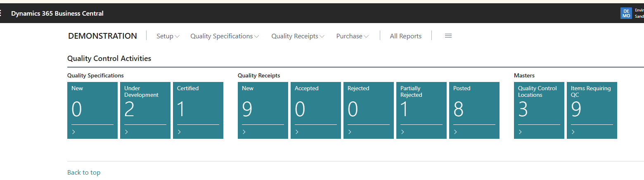Open All Reports from navigation bar
This screenshot has width=644, height=180.
[x=405, y=36]
